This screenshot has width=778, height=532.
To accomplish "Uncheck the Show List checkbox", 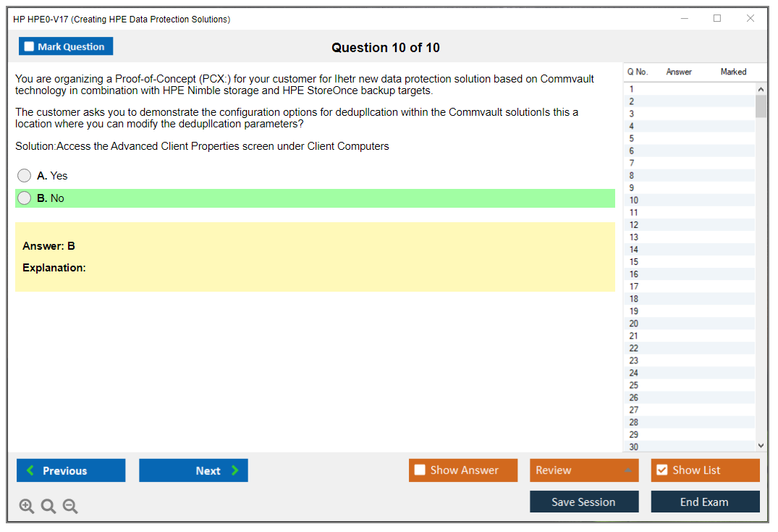I will 661,470.
